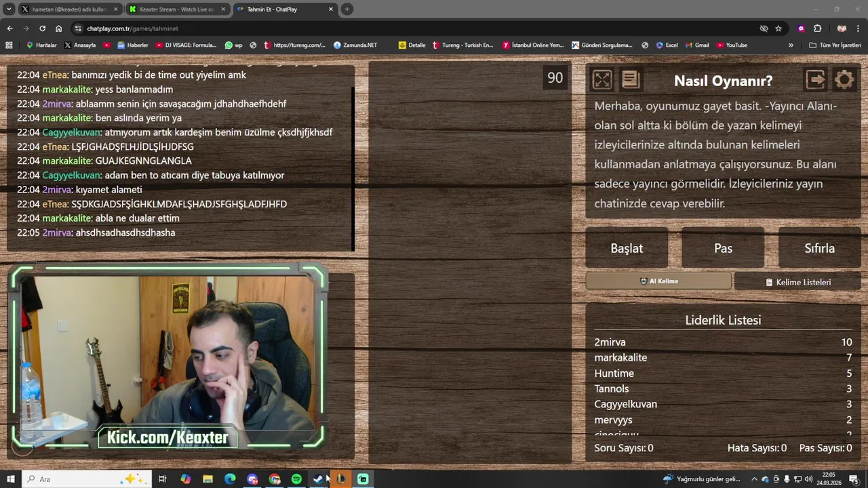Open Gmail bookmark
The width and height of the screenshot is (868, 488).
pos(697,45)
